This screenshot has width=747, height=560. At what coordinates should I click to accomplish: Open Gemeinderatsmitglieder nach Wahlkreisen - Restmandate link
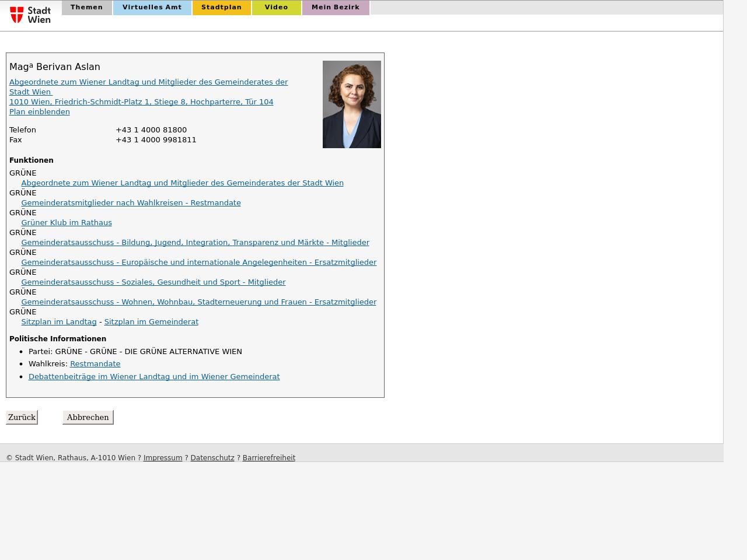pyautogui.click(x=131, y=203)
